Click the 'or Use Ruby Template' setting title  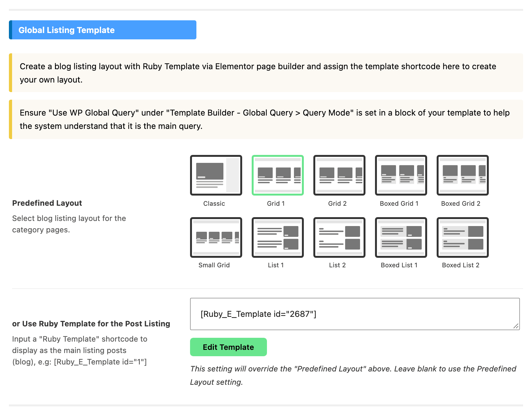click(91, 324)
